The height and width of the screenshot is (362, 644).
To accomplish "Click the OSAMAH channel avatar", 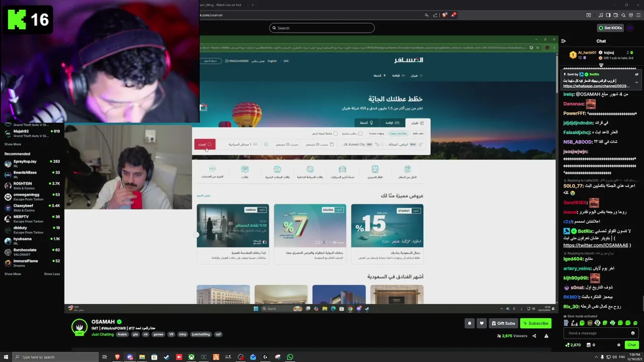I will click(79, 327).
